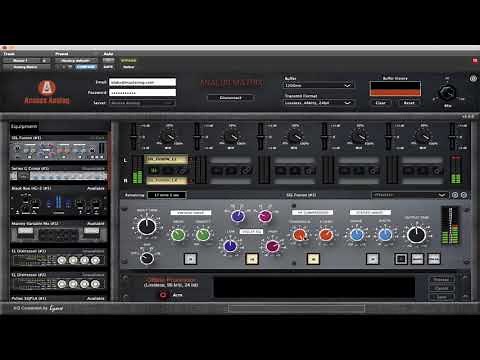The image size is (480, 360).
Task: Open the plugin name dropdown under Track
Action: (27, 67)
